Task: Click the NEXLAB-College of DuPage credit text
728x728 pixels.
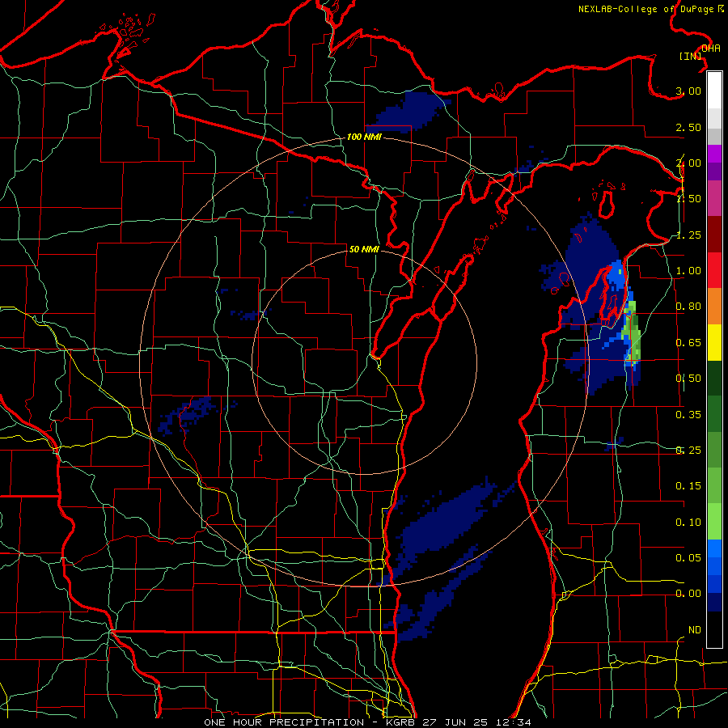Action: 651,9
